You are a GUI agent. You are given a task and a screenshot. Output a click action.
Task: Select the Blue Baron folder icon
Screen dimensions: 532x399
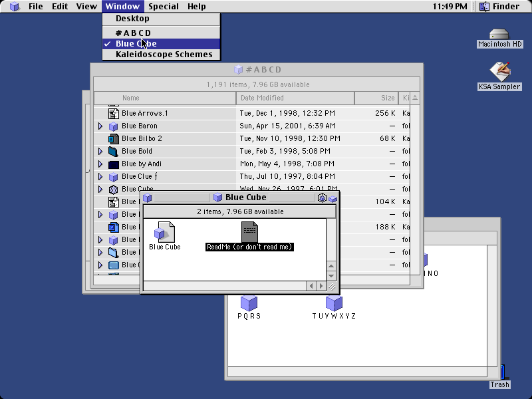pos(113,126)
